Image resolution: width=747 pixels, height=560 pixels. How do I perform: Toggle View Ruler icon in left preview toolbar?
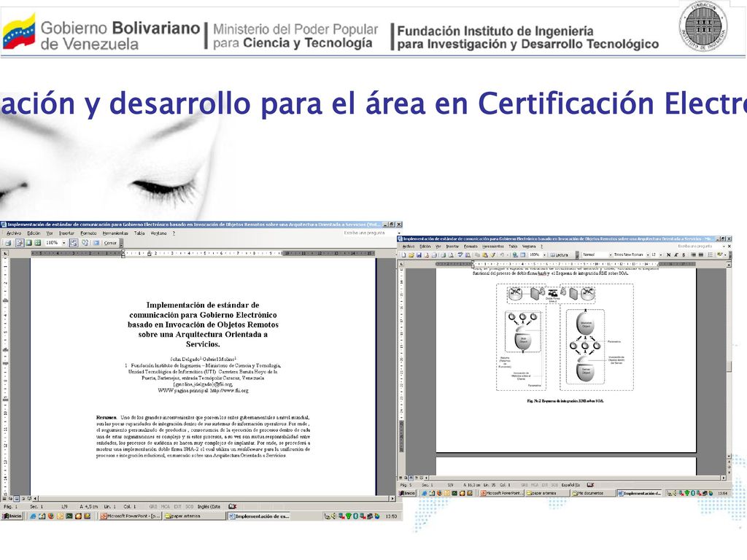point(74,242)
